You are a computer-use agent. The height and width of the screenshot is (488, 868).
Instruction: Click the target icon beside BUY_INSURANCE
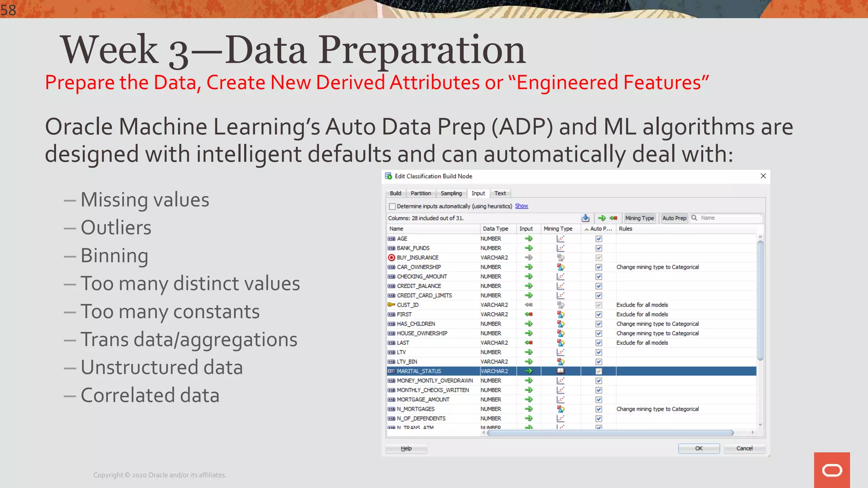[391, 258]
